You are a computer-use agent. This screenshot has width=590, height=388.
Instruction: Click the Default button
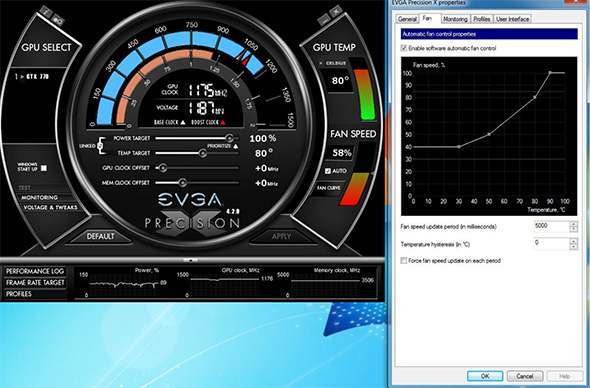100,236
